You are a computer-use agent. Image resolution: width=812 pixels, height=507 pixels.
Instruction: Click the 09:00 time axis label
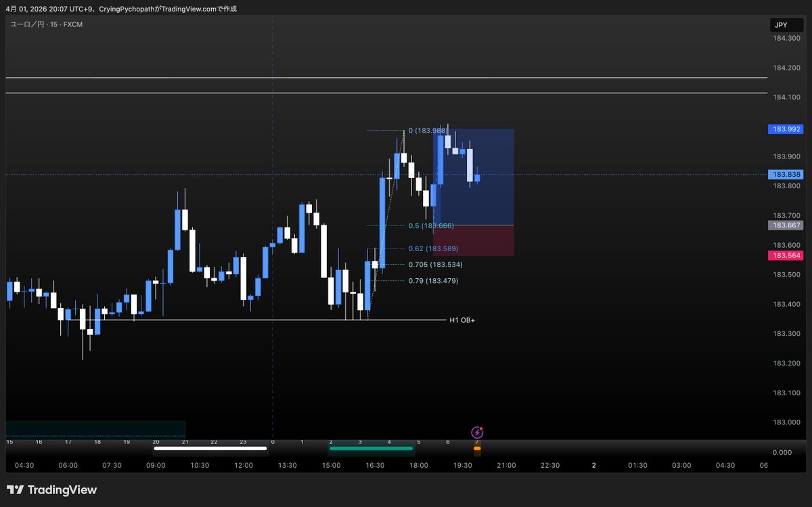156,465
